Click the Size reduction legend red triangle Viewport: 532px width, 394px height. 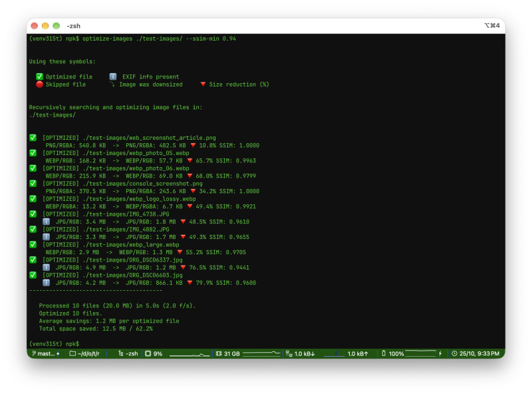[x=203, y=85]
